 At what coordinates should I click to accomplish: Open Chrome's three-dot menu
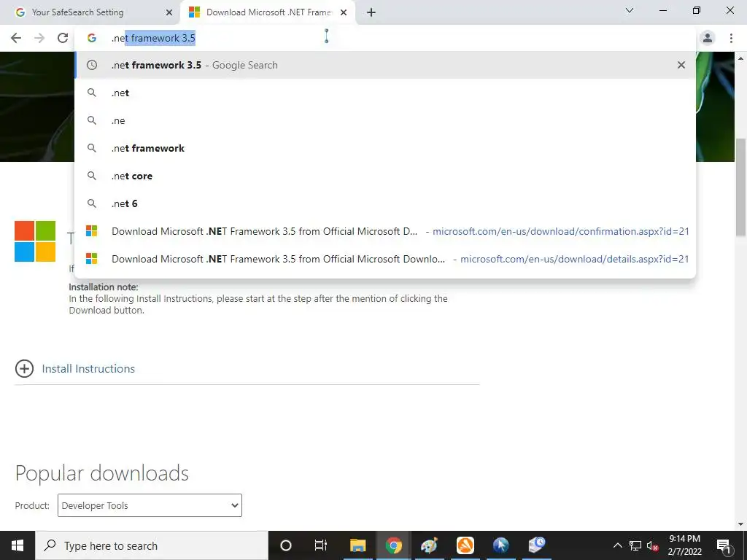tap(731, 38)
